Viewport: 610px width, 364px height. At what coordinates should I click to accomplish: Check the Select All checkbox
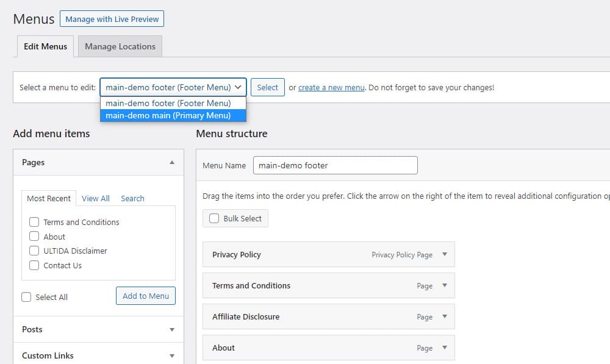tap(26, 297)
